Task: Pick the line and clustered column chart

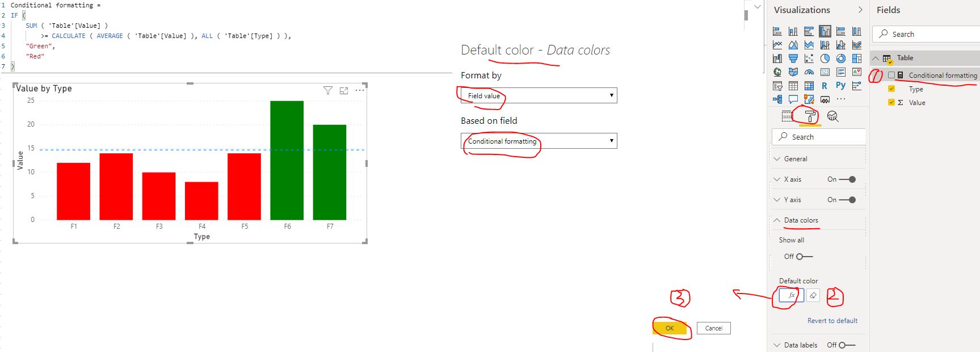Action: point(841,45)
